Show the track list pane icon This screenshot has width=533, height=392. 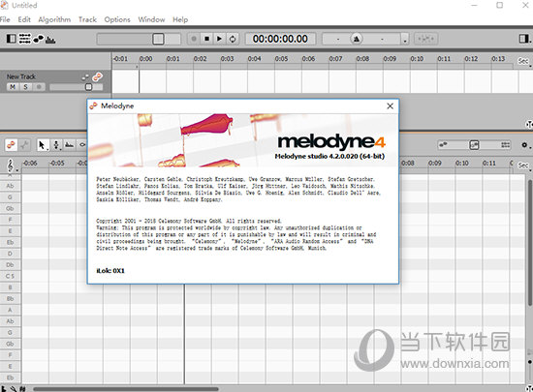point(24,39)
